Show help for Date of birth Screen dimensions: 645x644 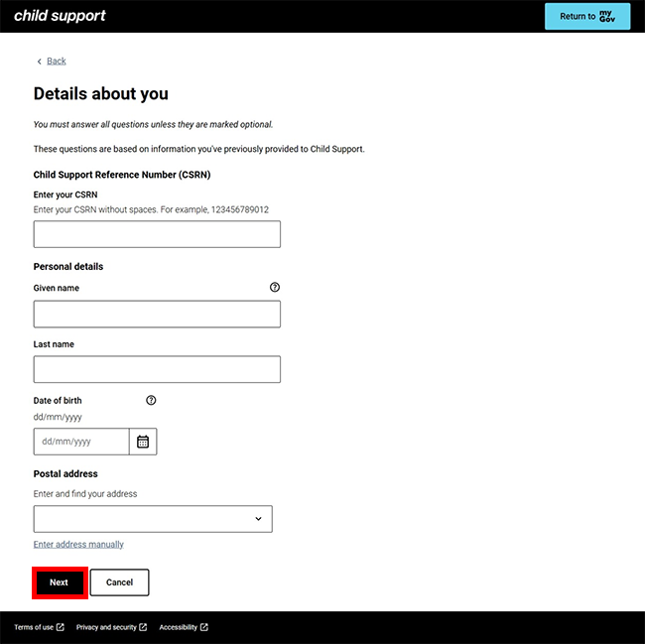[x=151, y=400]
